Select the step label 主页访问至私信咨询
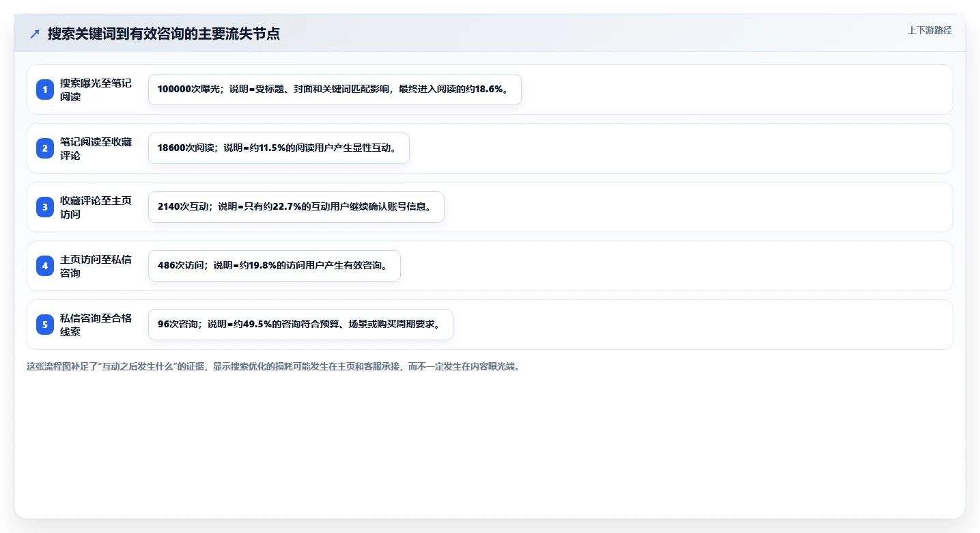The image size is (980, 533). pos(96,266)
